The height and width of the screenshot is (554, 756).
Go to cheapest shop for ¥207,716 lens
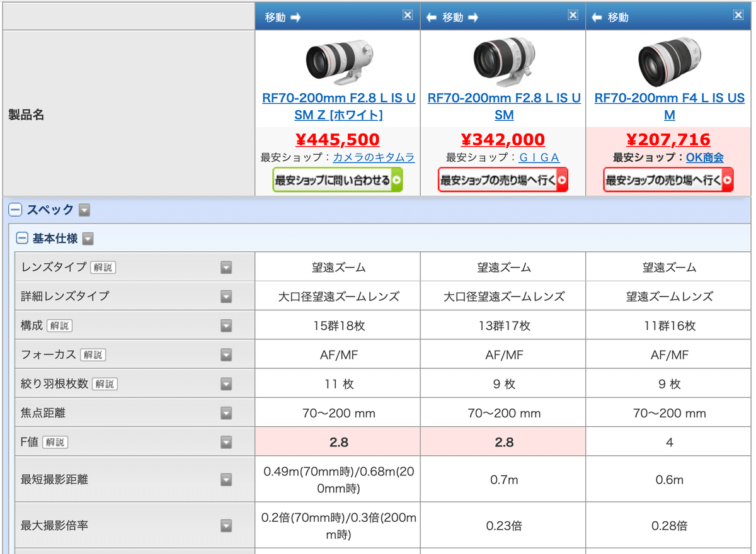[668, 180]
